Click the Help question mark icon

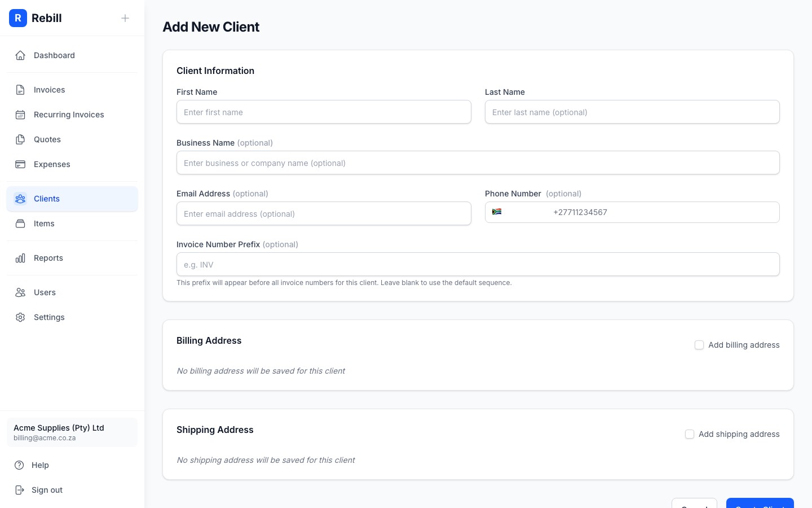[20, 465]
